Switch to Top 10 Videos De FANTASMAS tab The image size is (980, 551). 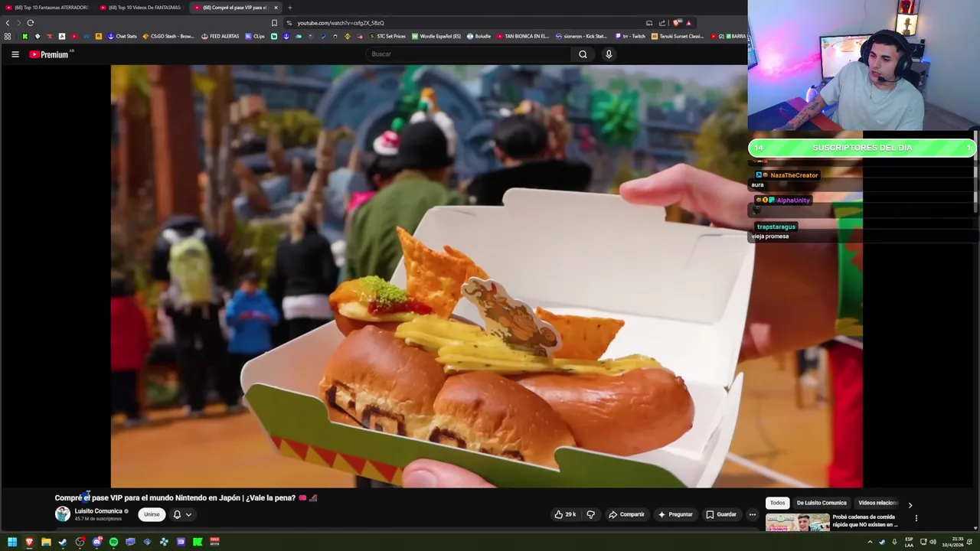[x=142, y=8]
